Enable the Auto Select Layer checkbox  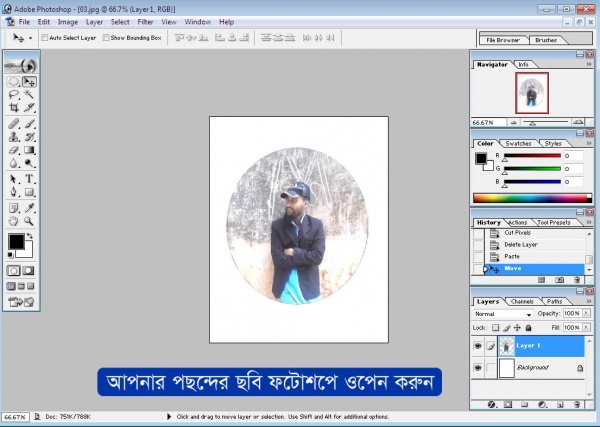coord(43,37)
